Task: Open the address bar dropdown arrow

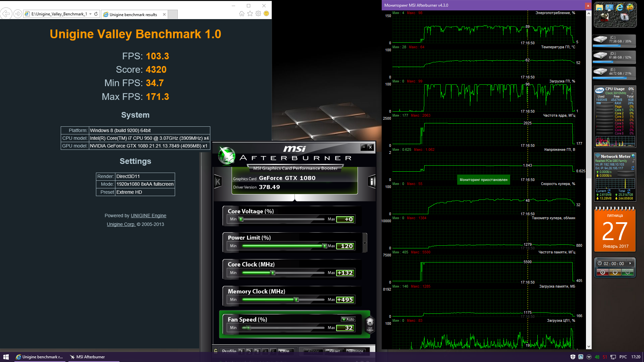Action: [x=90, y=14]
